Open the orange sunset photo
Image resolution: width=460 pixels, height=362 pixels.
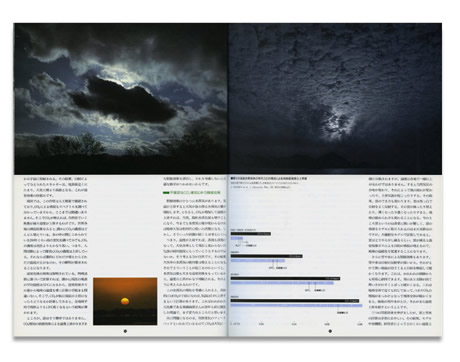pos(125,301)
